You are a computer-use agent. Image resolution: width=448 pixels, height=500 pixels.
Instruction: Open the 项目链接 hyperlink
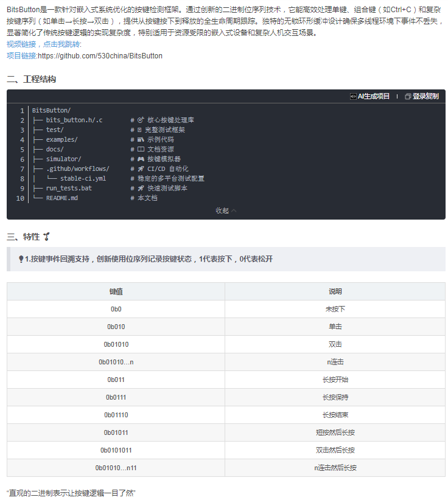click(x=21, y=56)
